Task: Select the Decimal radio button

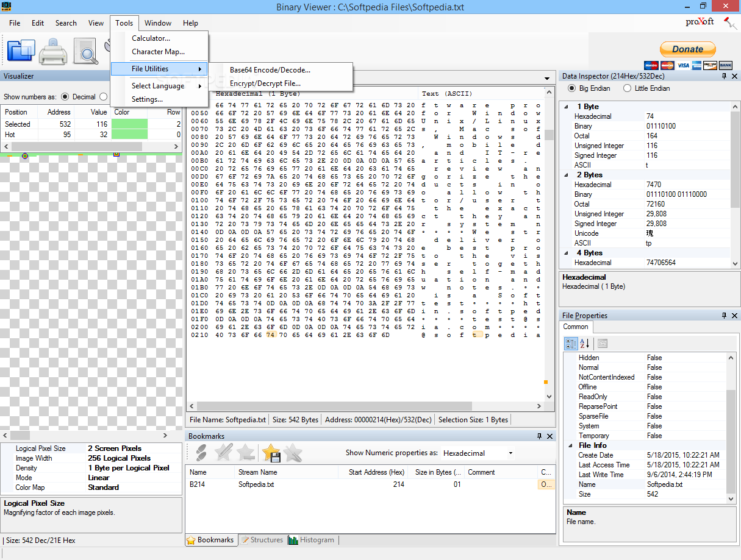Action: pos(65,97)
